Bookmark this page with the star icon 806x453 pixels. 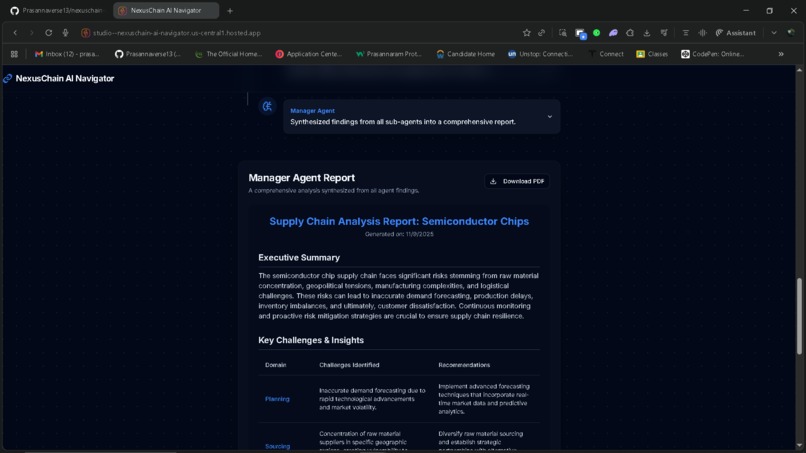(526, 33)
